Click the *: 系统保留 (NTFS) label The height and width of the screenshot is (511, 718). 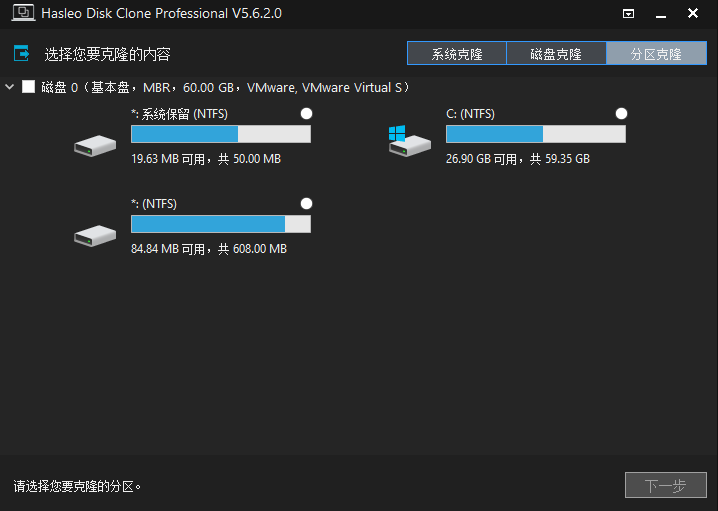(180, 114)
